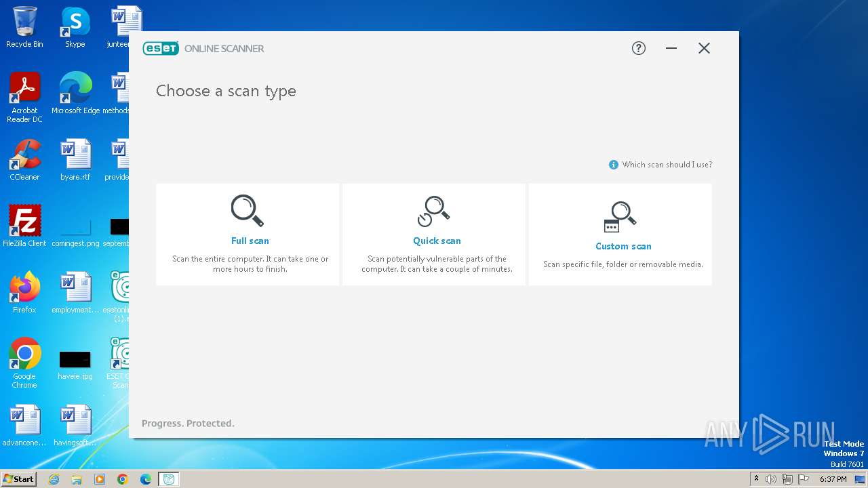Open Skype desktop shortcut
Screen dimensions: 868x488
pyautogui.click(x=75, y=28)
